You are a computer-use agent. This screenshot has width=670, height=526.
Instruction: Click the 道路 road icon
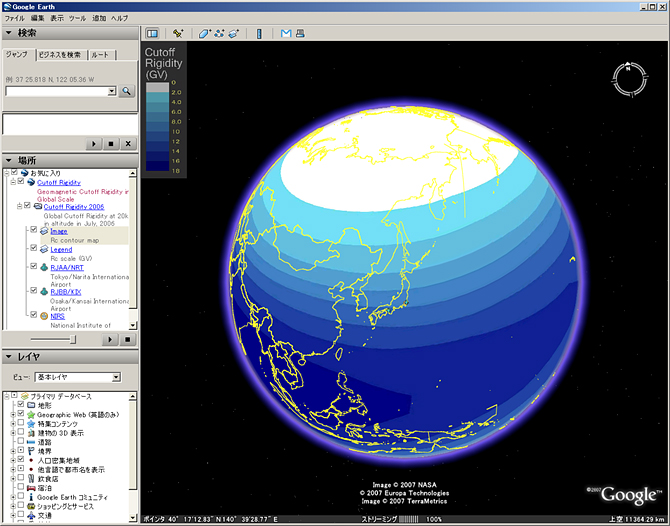click(31, 442)
